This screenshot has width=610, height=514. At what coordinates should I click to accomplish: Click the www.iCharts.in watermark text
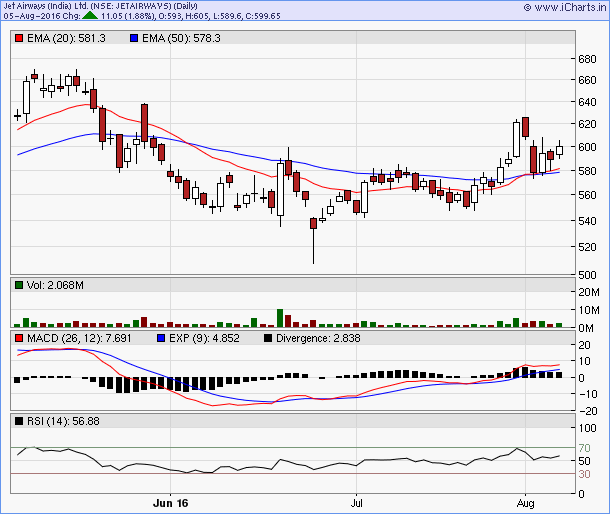[570, 7]
